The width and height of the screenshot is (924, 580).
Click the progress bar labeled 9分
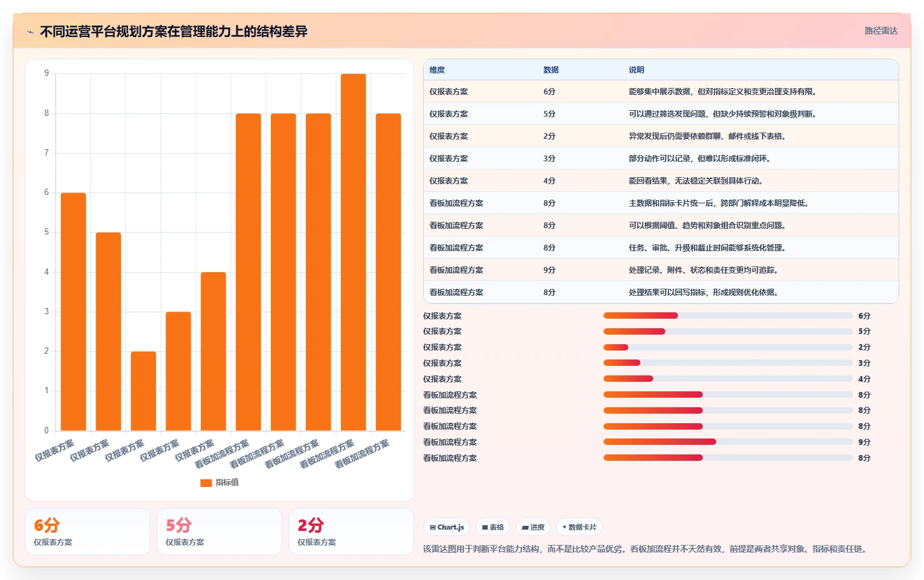point(728,442)
